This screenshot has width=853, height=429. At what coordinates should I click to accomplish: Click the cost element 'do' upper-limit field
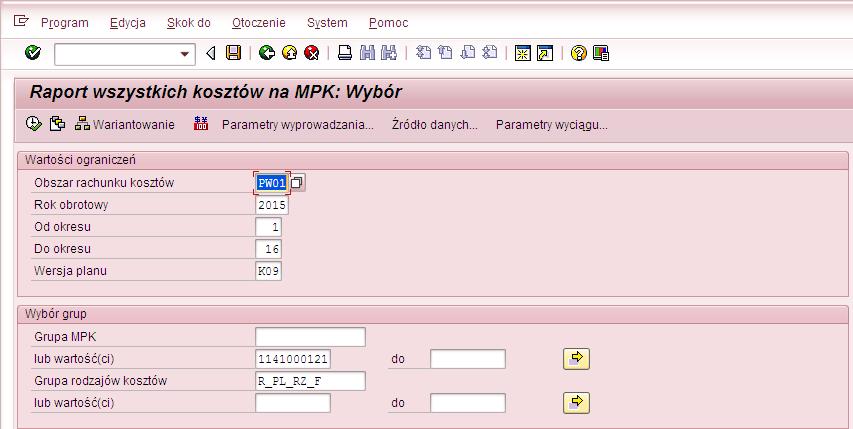468,403
